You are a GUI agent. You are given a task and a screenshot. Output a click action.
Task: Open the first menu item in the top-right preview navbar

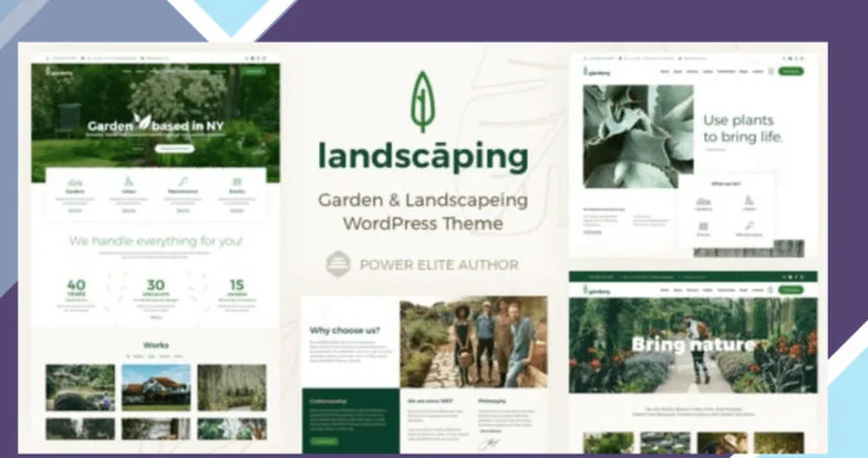click(x=664, y=71)
